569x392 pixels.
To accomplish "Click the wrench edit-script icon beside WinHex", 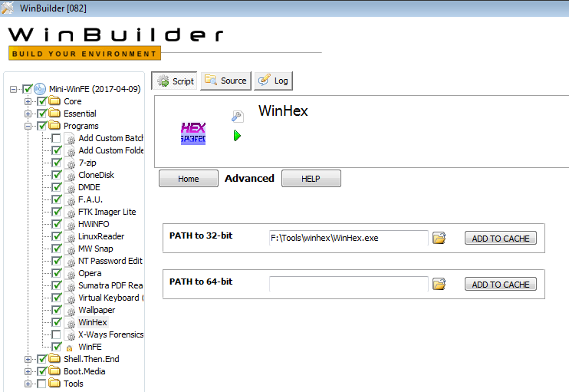I will (238, 117).
